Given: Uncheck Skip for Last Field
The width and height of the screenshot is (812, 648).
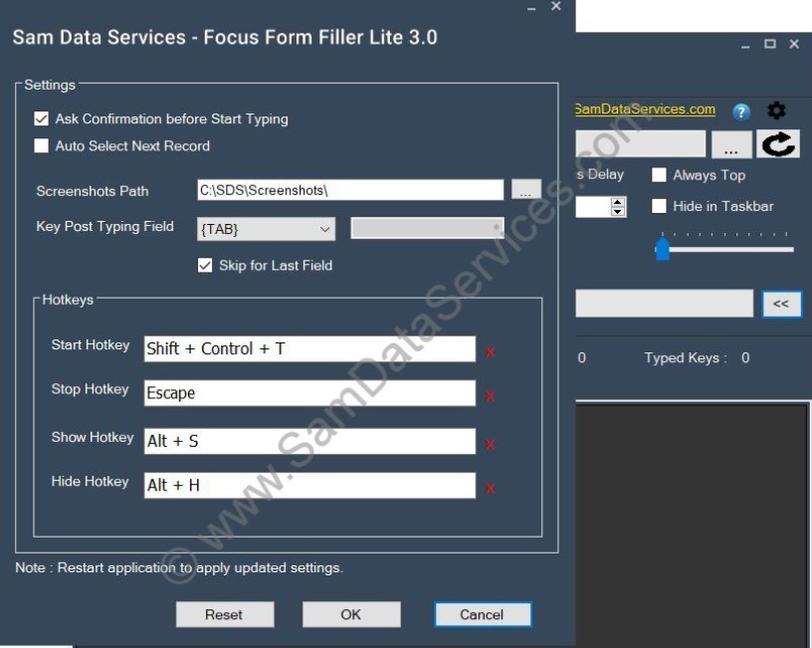Looking at the screenshot, I should tap(205, 265).
